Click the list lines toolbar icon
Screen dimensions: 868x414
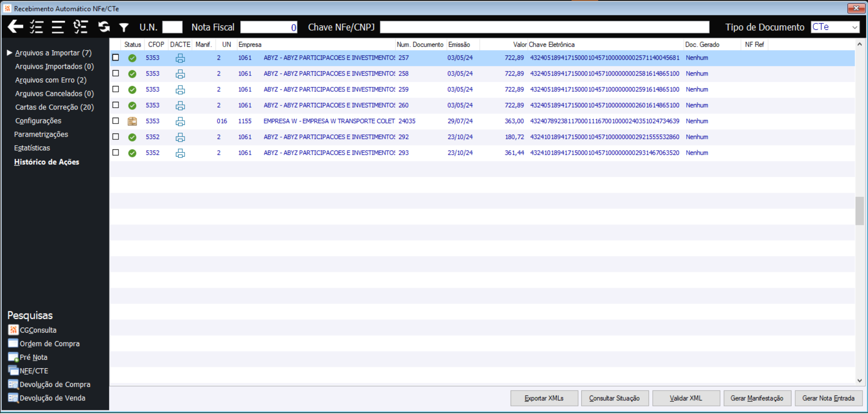coord(58,27)
